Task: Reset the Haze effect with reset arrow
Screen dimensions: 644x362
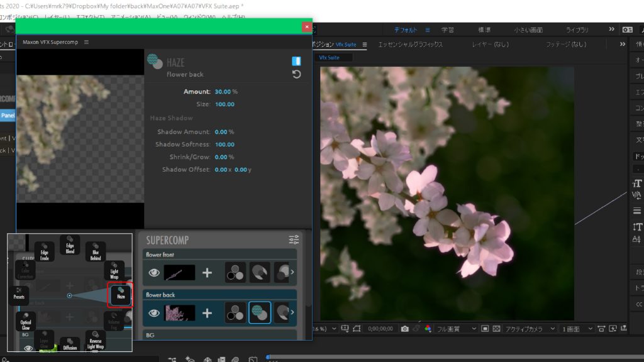Action: (297, 74)
